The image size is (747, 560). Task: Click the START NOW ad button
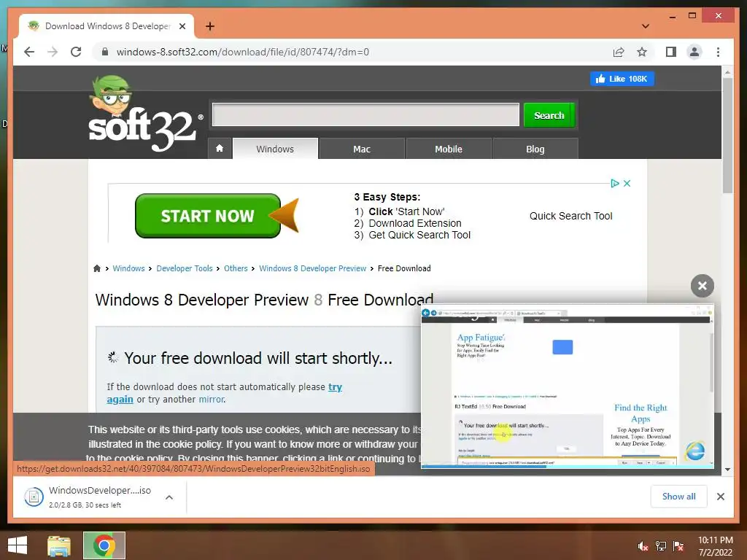[208, 216]
